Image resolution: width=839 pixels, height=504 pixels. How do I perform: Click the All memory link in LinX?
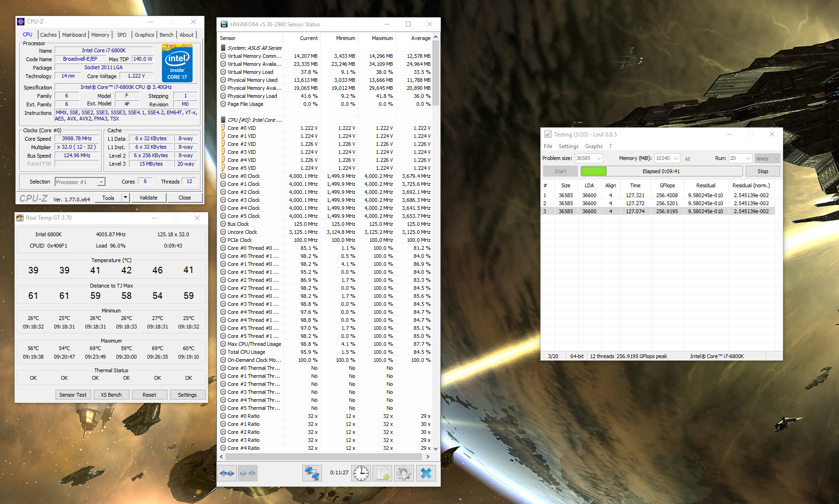(687, 159)
